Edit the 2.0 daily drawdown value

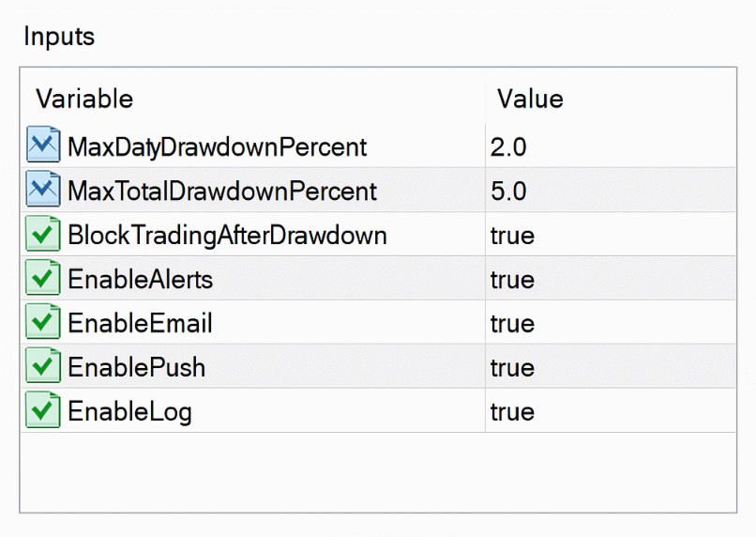508,147
